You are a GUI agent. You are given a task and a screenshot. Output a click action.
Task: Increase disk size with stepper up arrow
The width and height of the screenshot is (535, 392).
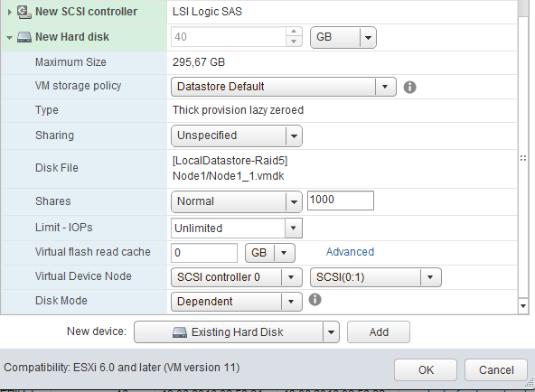pos(294,32)
